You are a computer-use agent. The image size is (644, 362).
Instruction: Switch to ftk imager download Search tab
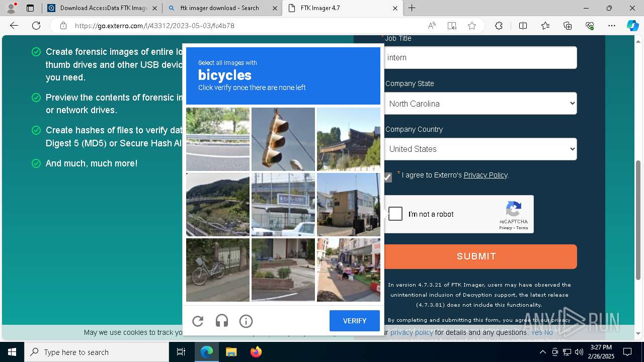[222, 8]
